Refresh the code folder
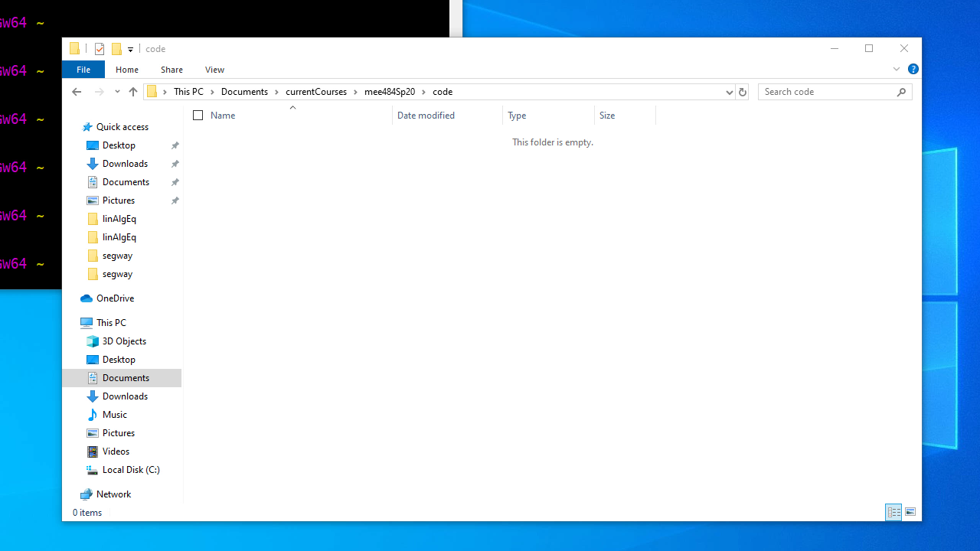This screenshot has width=980, height=551. [x=742, y=92]
